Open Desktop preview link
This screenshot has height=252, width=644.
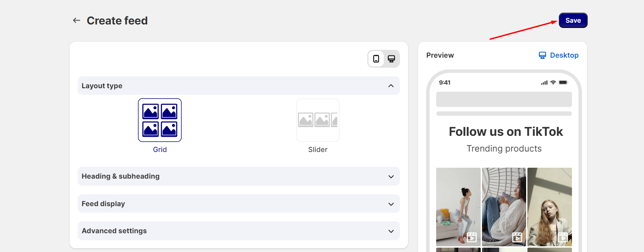(558, 55)
